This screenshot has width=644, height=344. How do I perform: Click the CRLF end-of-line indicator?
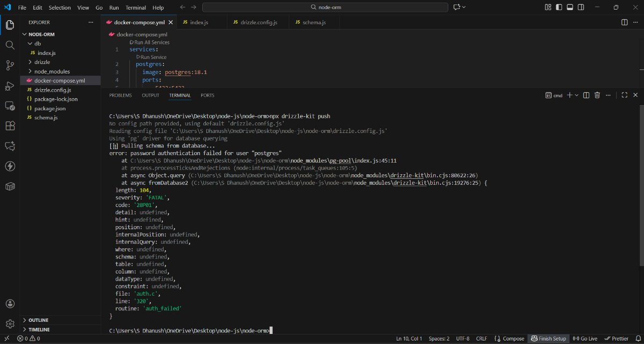[481, 339]
